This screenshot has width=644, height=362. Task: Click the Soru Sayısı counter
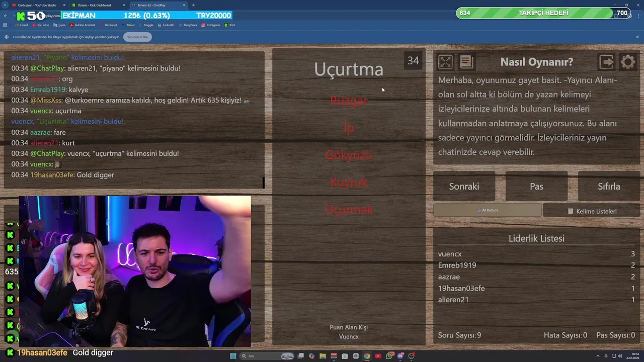pos(459,335)
